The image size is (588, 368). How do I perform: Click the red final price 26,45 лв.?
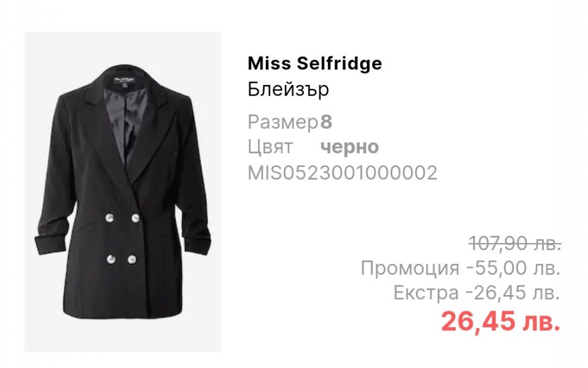(501, 321)
